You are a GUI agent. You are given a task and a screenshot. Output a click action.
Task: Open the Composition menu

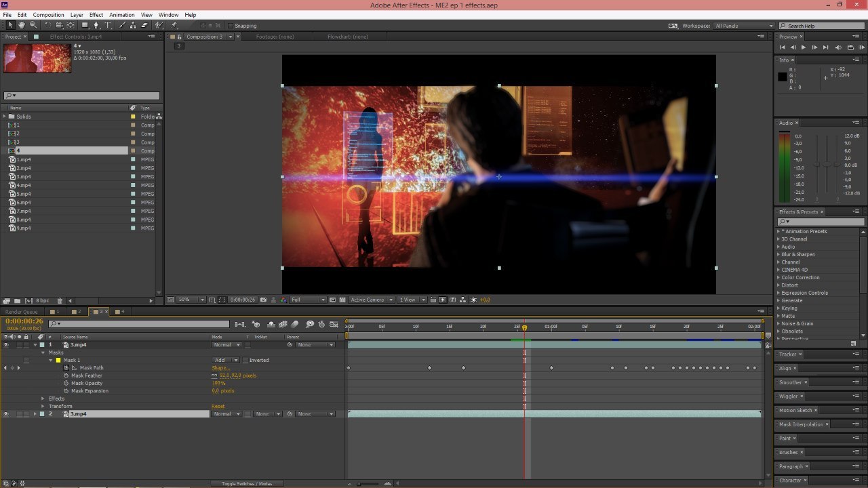pos(48,14)
